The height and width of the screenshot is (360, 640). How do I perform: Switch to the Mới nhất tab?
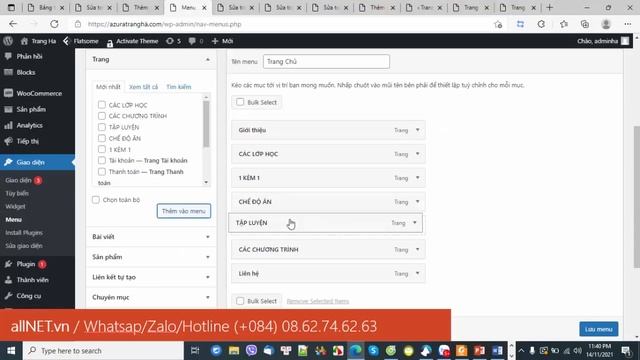tap(108, 87)
